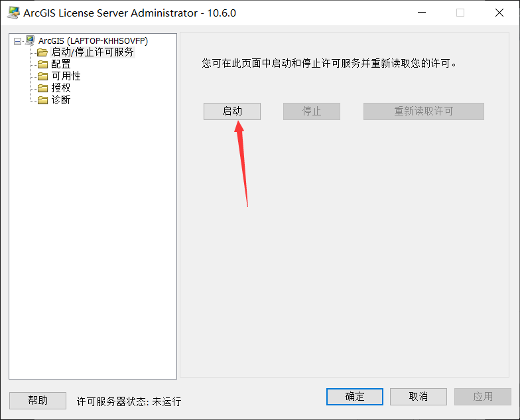Click the 启动/停止许可服务 open folder icon

click(42, 52)
